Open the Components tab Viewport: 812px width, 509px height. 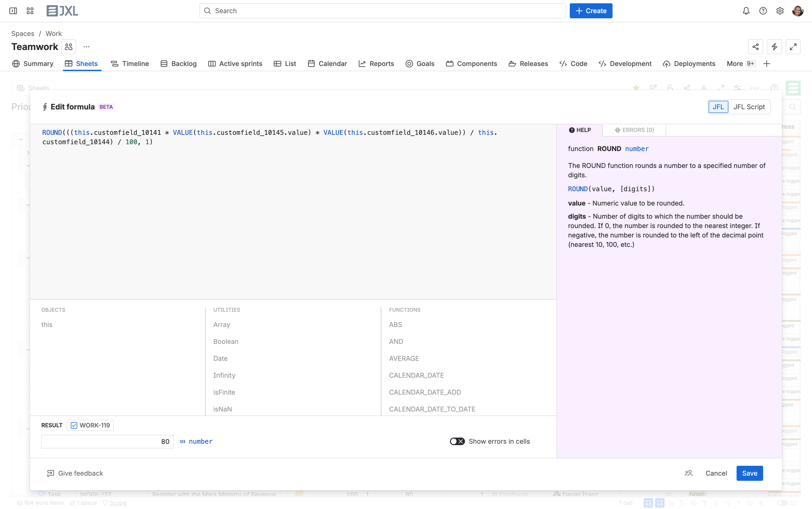click(x=471, y=64)
